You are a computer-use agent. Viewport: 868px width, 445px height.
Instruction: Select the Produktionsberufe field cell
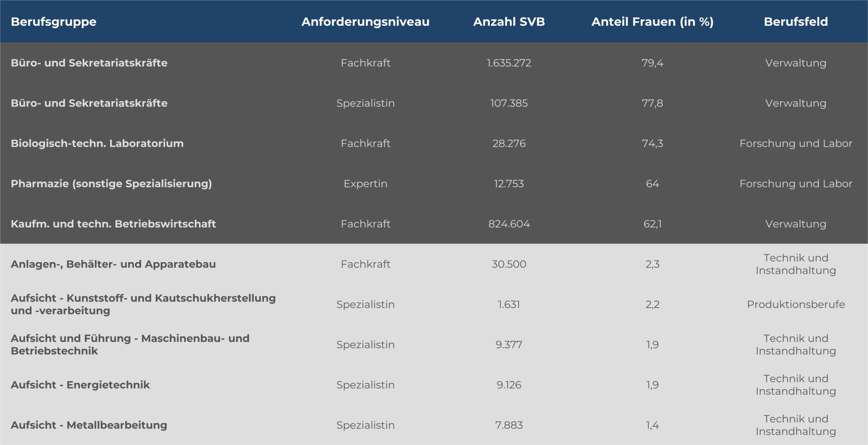click(796, 304)
